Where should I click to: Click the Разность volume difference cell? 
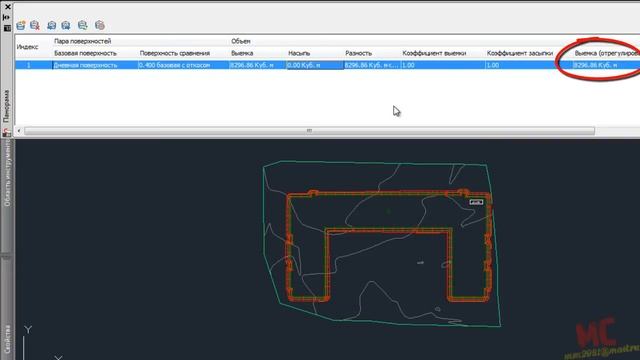pyautogui.click(x=372, y=65)
